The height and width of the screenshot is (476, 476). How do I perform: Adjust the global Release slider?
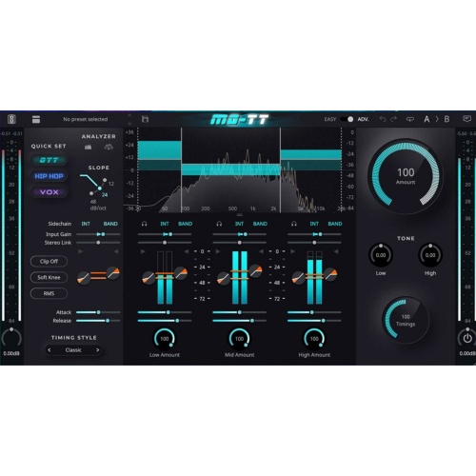pyautogui.click(x=98, y=321)
